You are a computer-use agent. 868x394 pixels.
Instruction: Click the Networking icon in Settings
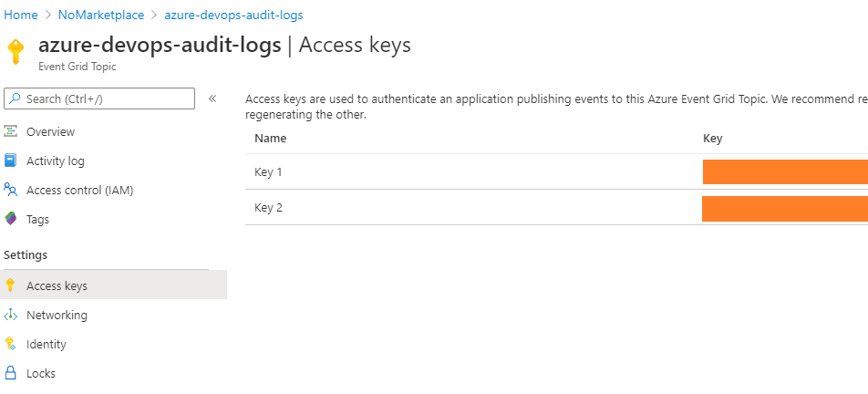click(x=11, y=316)
